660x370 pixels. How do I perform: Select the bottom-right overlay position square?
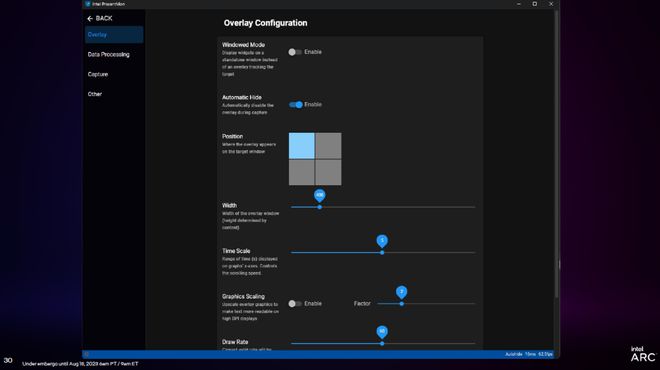click(x=328, y=172)
